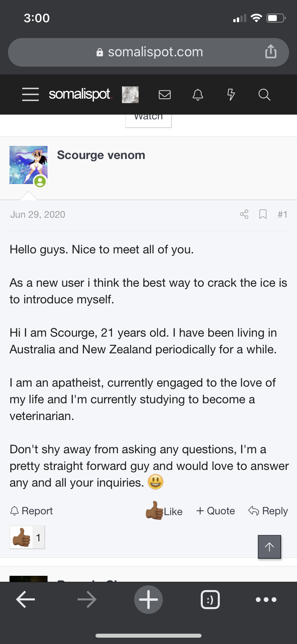Open browser tabs switcher icon
297x644 pixels.
tap(210, 600)
